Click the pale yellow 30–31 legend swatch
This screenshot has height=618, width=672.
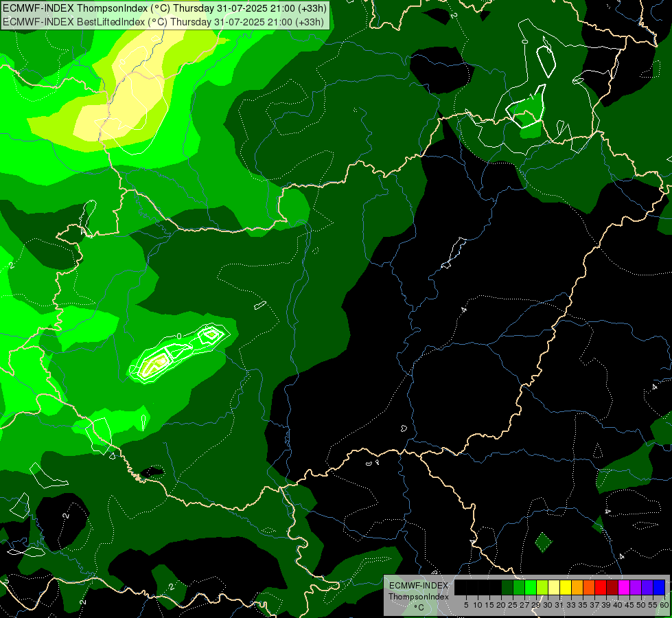(x=554, y=587)
